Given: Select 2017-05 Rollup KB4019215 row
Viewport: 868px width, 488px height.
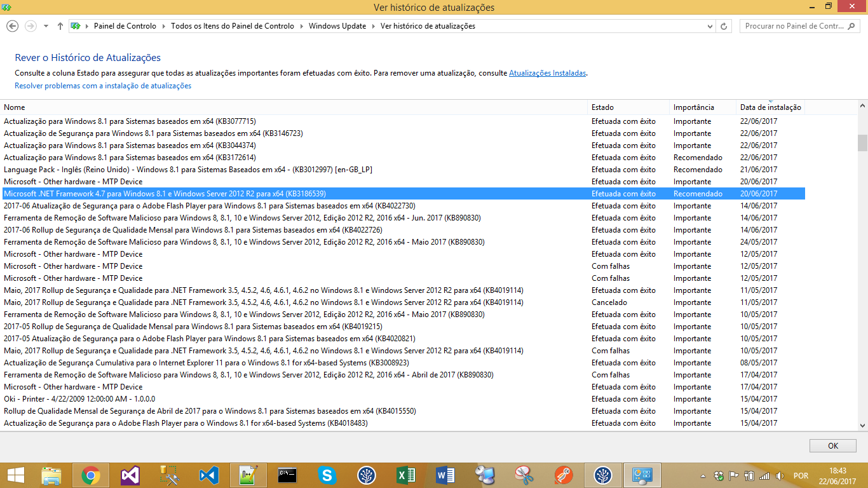Looking at the screenshot, I should click(403, 327).
